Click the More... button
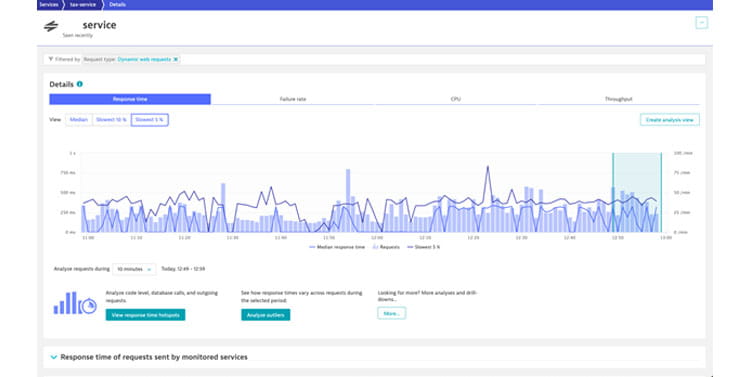The height and width of the screenshot is (377, 750). 391,313
